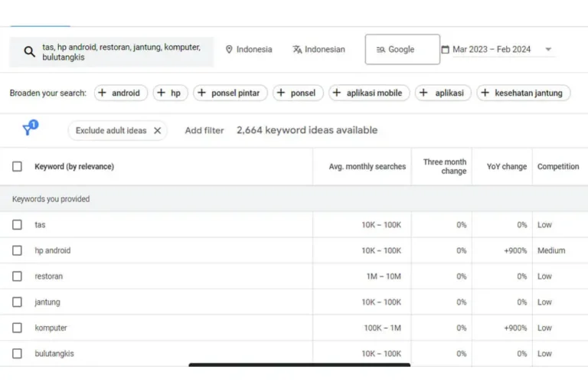Click the Google search network icon
The height and width of the screenshot is (392, 588).
[381, 50]
